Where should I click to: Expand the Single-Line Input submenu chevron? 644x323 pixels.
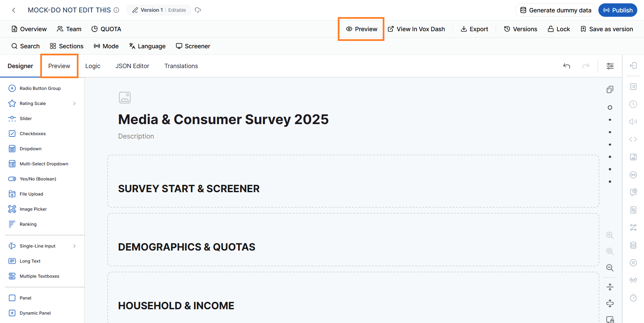(x=74, y=246)
